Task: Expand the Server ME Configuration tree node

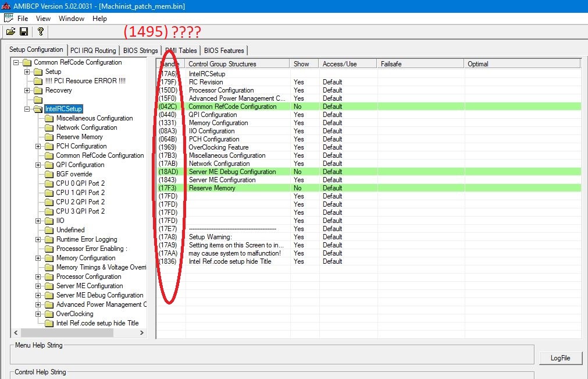Action: pos(38,286)
